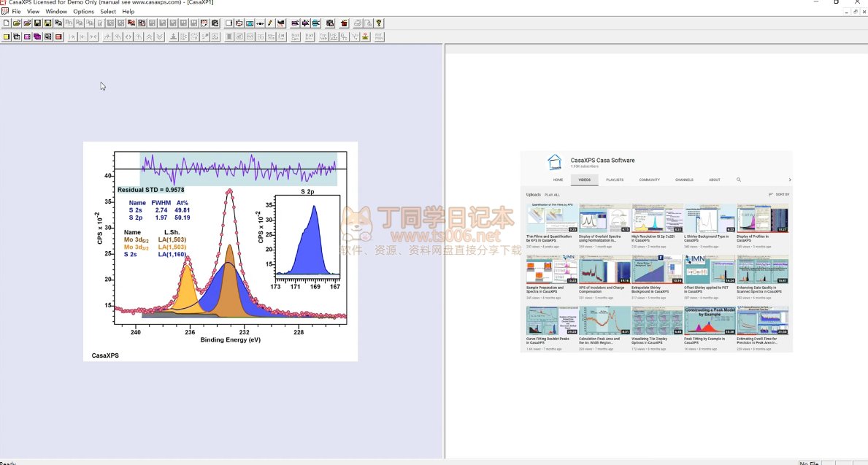Click the SORT BY control above the videos
This screenshot has height=465, width=868.
point(779,195)
